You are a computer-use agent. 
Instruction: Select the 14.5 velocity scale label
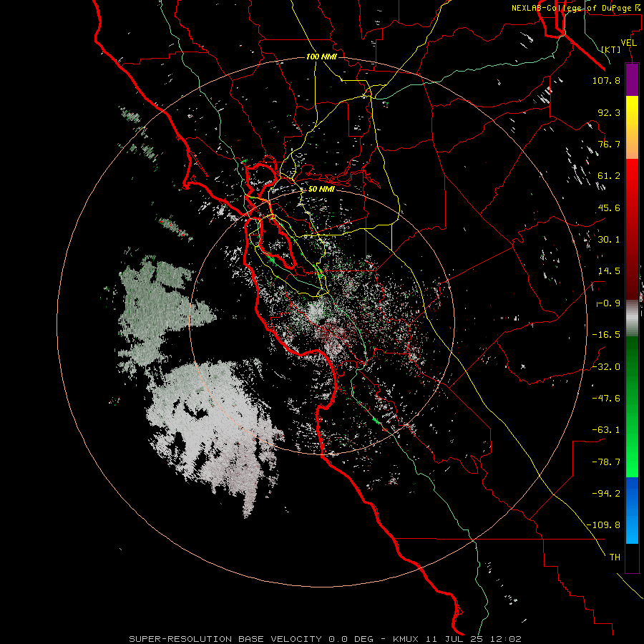609,271
